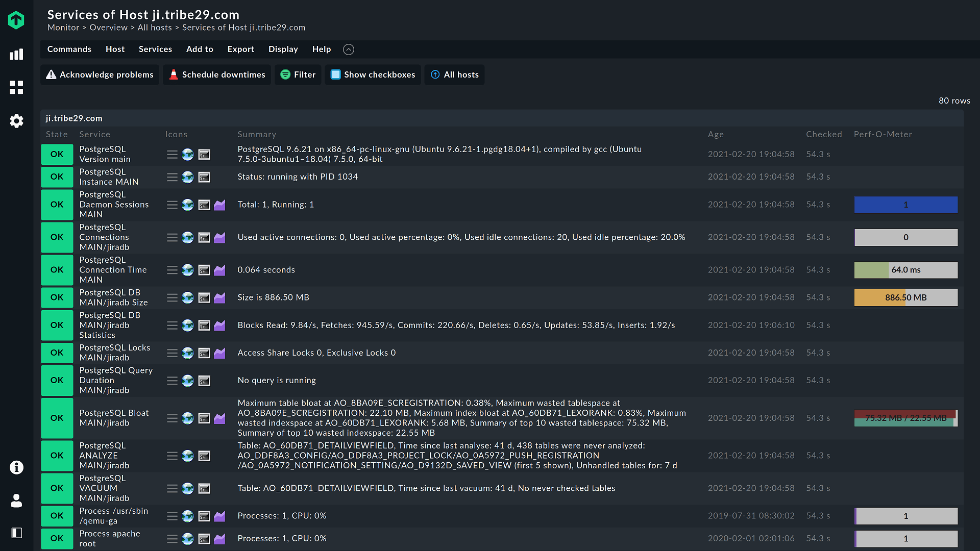Toggle Show checkboxes
The image size is (980, 551).
coord(373,74)
